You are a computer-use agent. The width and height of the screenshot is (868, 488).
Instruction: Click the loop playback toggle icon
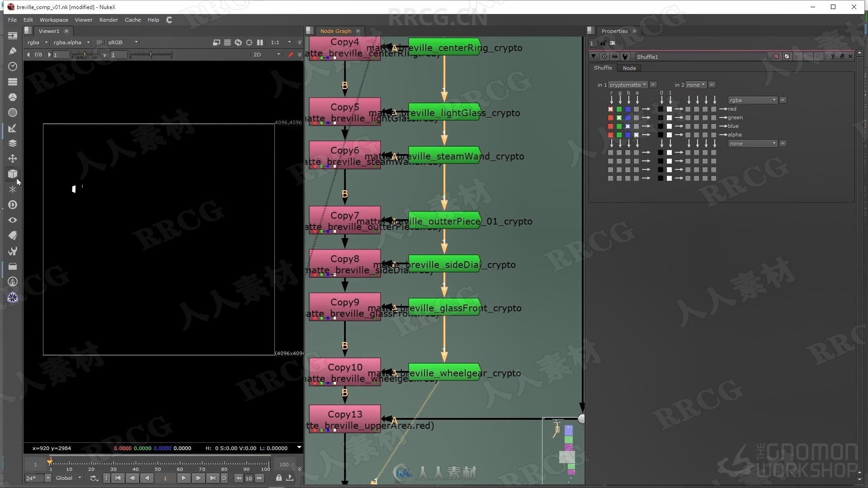[x=94, y=478]
